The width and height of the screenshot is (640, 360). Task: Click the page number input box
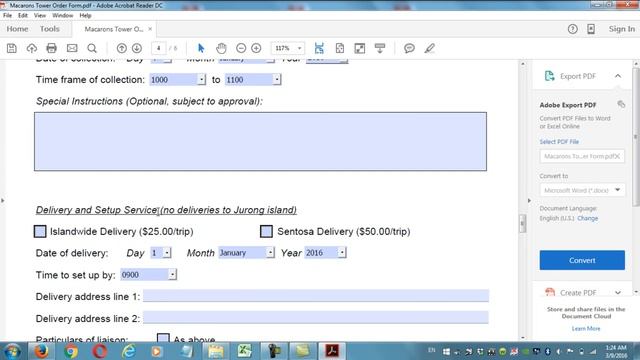click(158, 48)
